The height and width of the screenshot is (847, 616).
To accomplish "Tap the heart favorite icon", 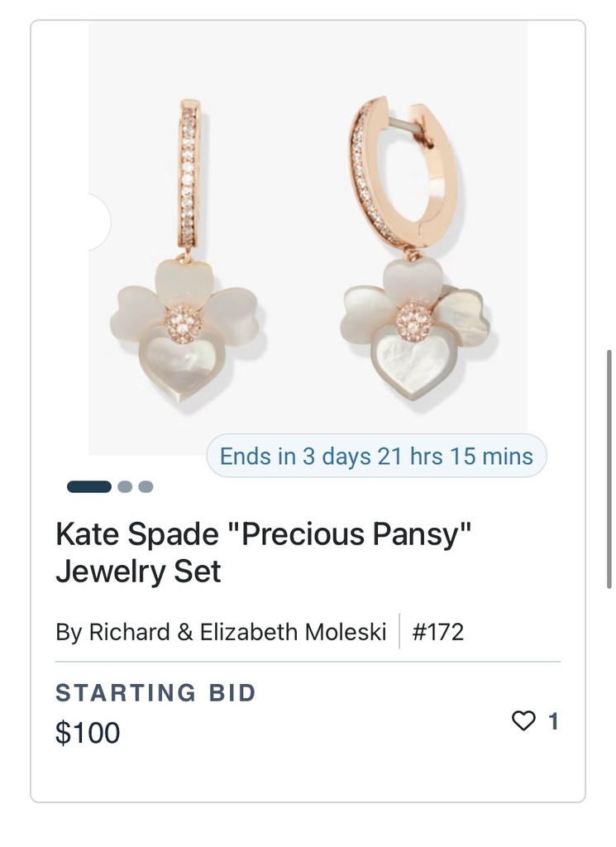I will click(523, 721).
